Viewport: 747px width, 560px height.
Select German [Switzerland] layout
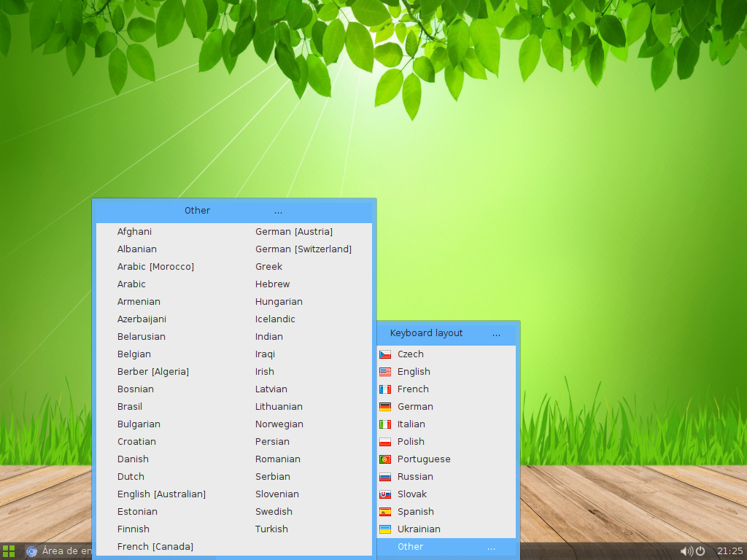pos(303,249)
